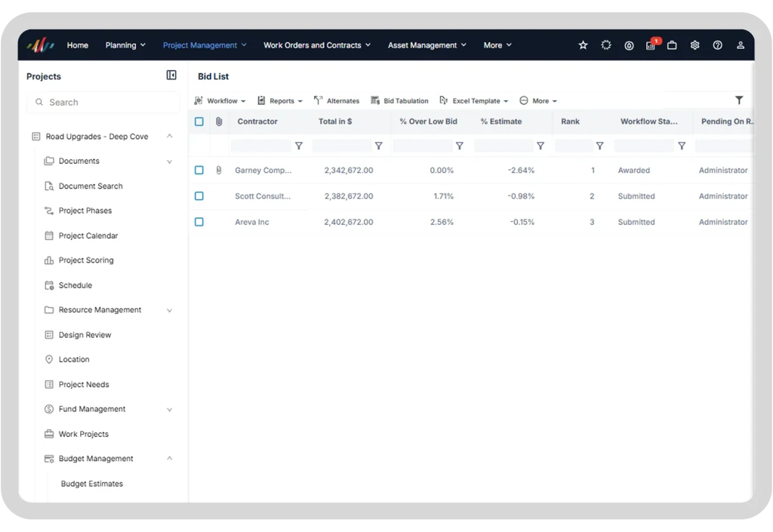Open Work Orders and Contracts menu
Screen dimensions: 773x532
pos(317,45)
